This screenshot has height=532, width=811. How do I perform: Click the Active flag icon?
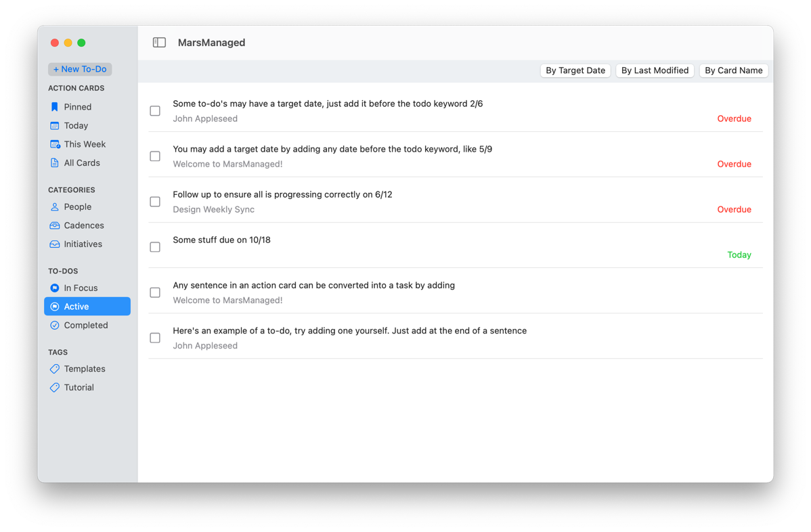point(54,307)
